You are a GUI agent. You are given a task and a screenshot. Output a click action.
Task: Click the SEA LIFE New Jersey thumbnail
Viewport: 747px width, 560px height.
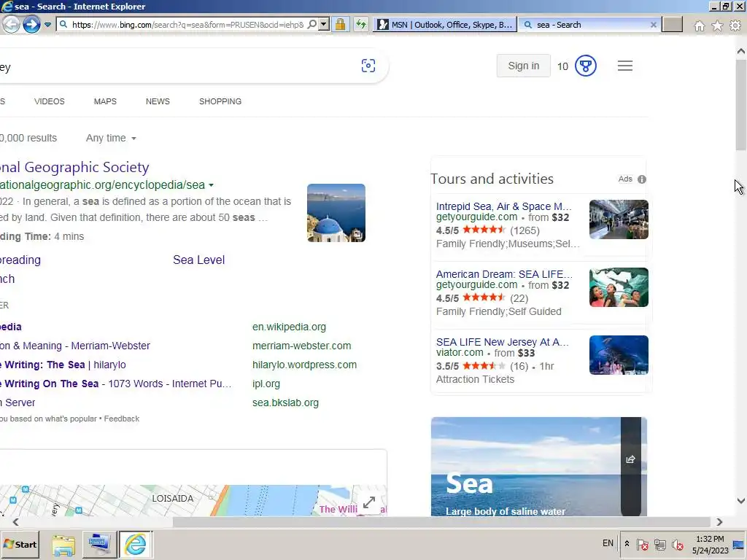619,355
